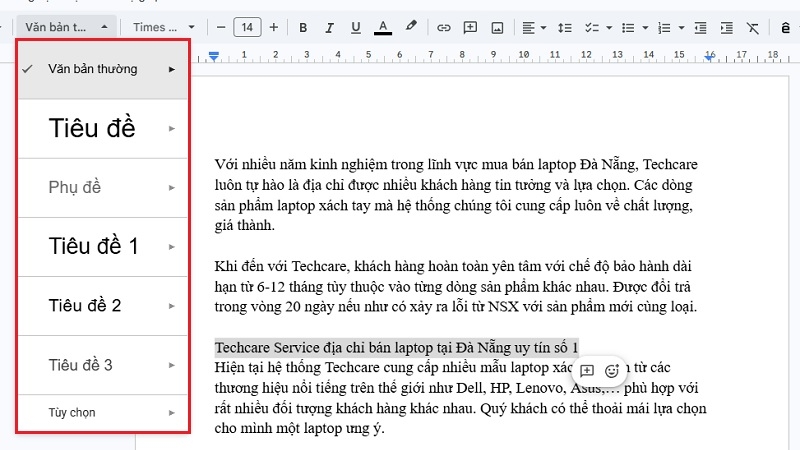800x450 pixels.
Task: Decrease the font size with minus
Action: pyautogui.click(x=221, y=27)
